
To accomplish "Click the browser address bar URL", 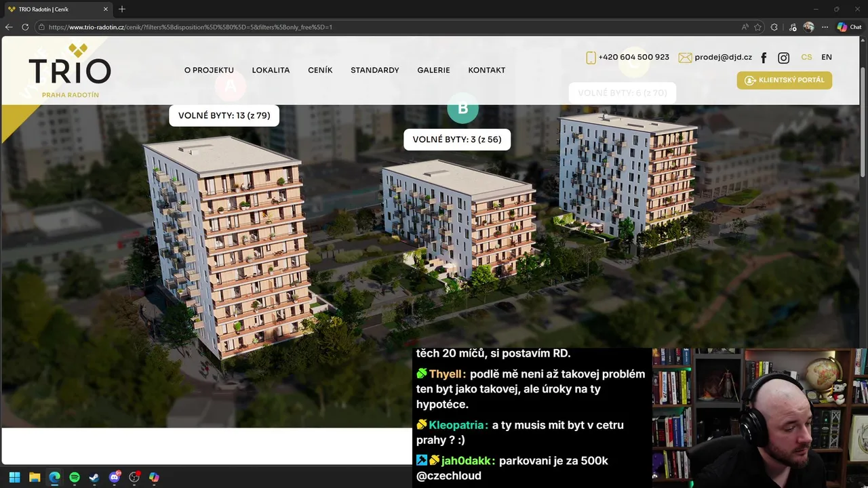I will [191, 27].
